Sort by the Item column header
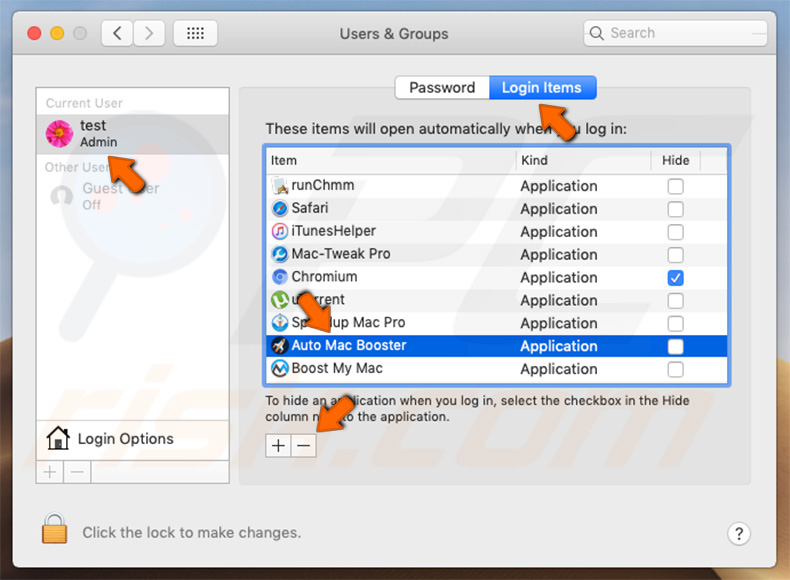 (x=391, y=161)
